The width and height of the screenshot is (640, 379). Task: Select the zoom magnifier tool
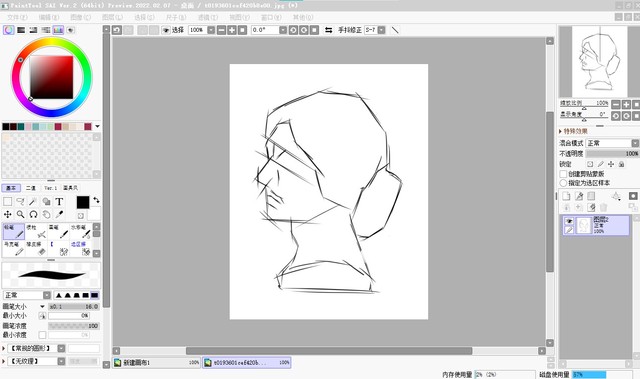pyautogui.click(x=20, y=214)
